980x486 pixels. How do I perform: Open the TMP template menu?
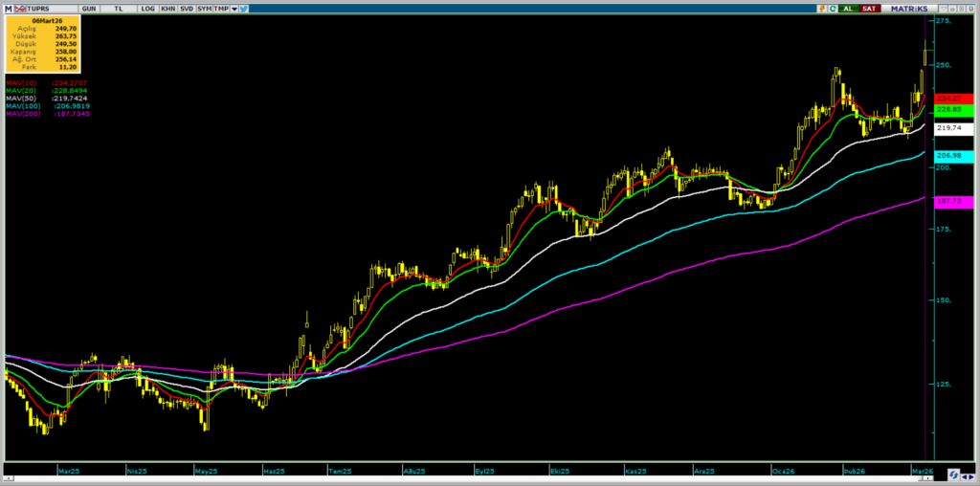coord(221,8)
